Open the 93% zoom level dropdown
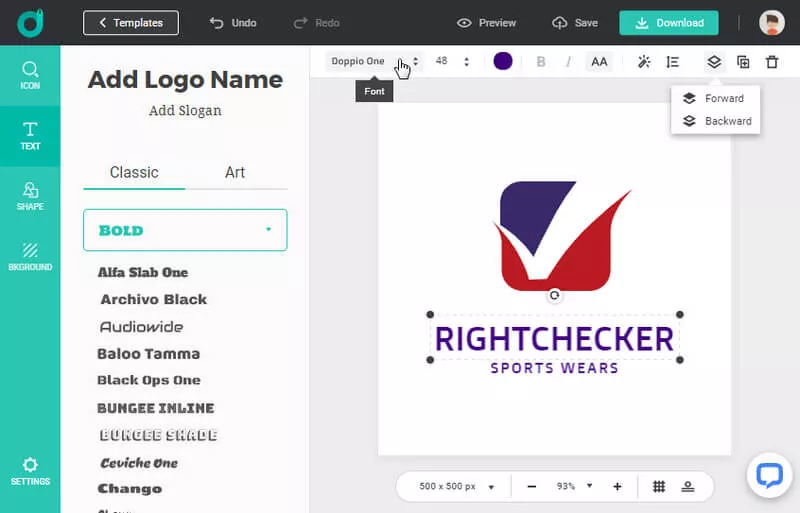Screen dimensions: 800x513 pos(574,486)
